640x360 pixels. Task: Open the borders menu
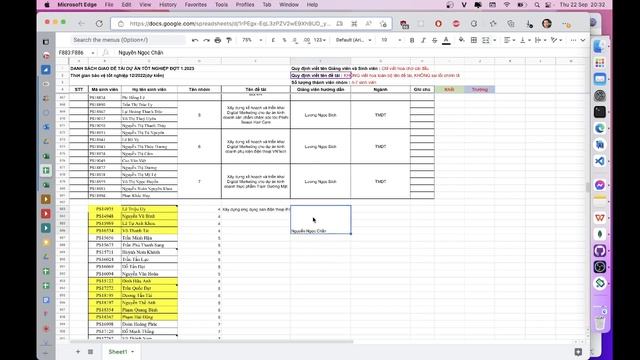pyautogui.click(x=473, y=40)
